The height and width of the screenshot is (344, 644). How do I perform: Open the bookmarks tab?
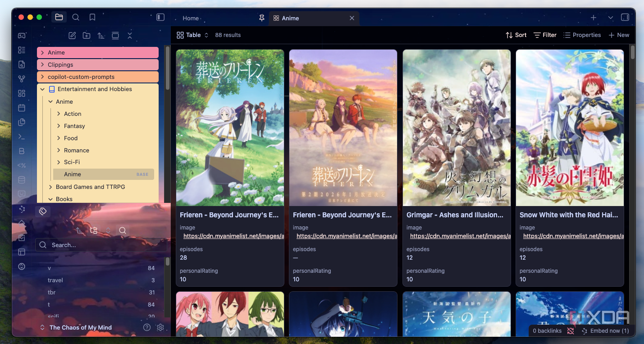coord(92,17)
